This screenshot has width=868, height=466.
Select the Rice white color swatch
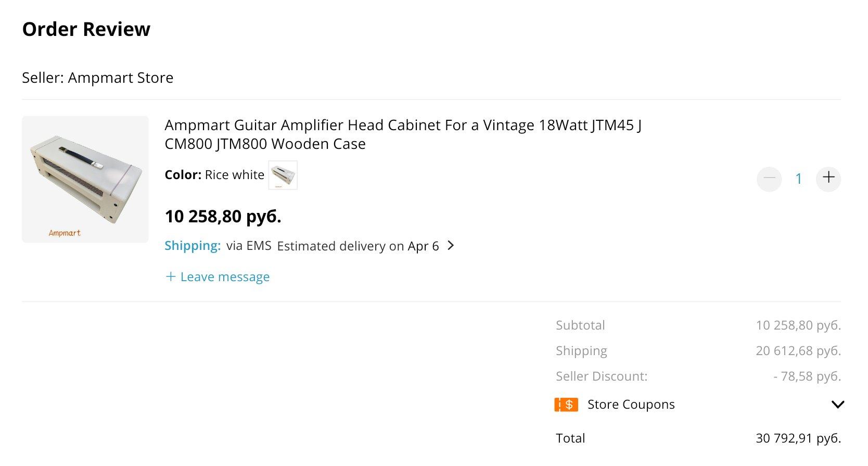[283, 175]
